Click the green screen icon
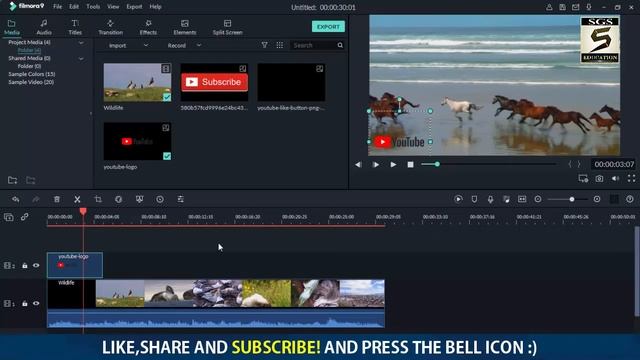Viewport: 640px width, 360px height. pyautogui.click(x=139, y=199)
